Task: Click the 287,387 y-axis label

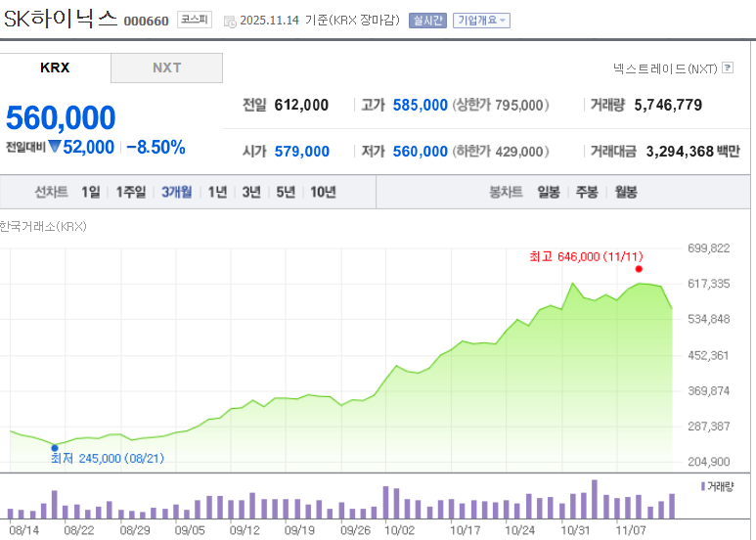Action: pyautogui.click(x=708, y=427)
